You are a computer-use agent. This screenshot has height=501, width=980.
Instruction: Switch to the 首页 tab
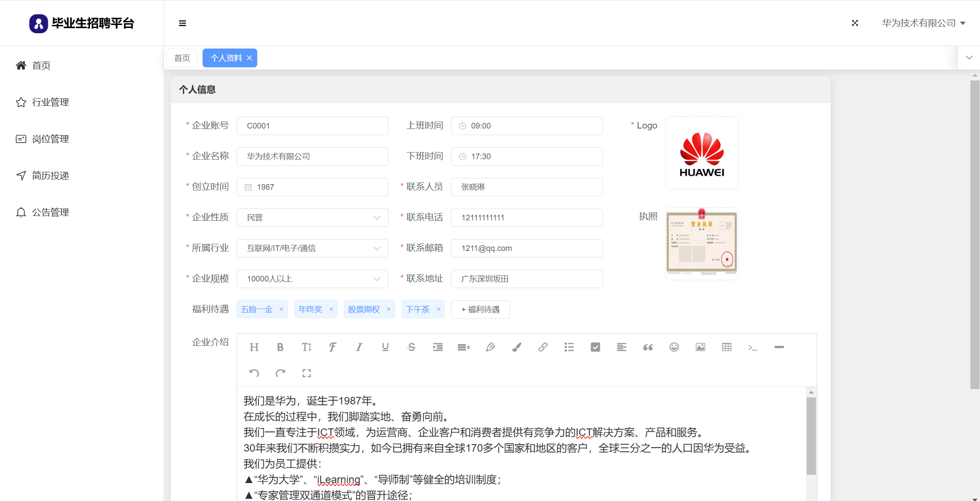click(x=182, y=58)
